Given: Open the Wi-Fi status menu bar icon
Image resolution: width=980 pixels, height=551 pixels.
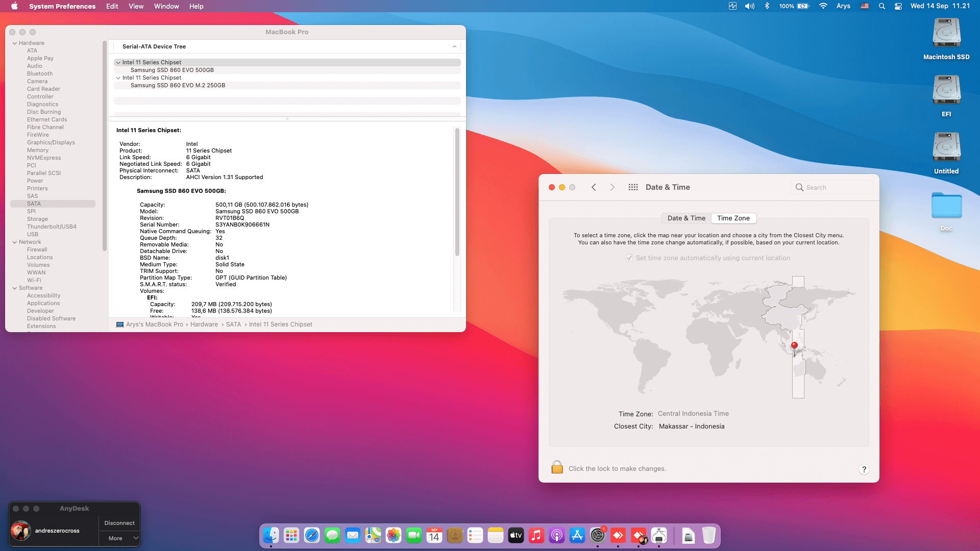Looking at the screenshot, I should 823,6.
